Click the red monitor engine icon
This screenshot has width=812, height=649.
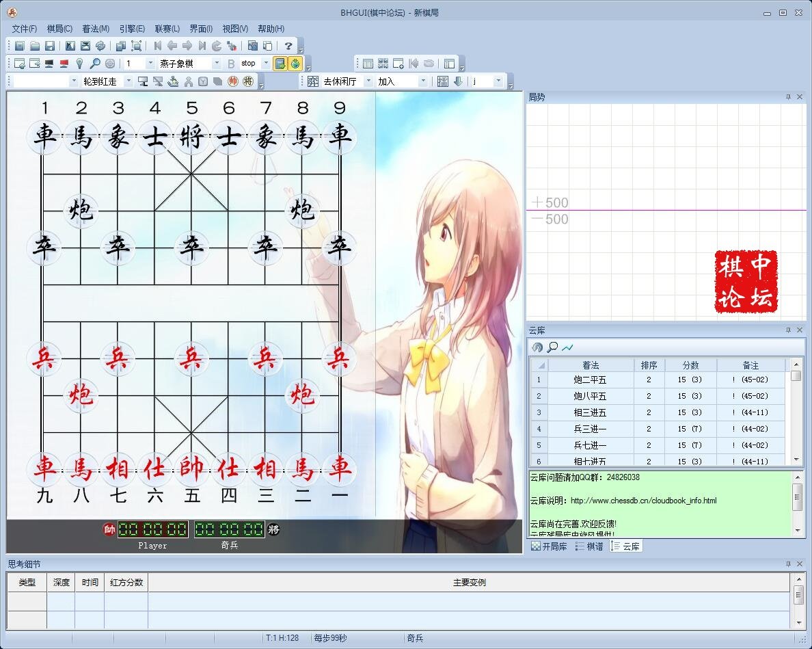pos(64,64)
